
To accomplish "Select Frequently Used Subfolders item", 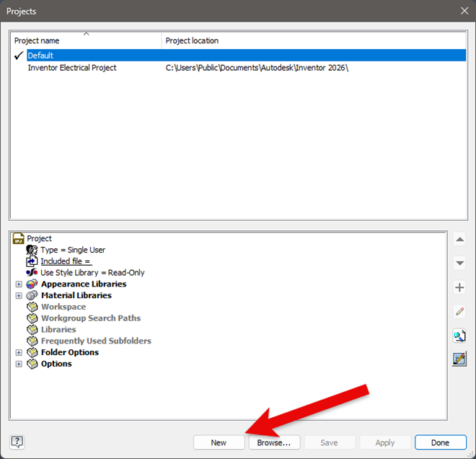I will point(96,341).
